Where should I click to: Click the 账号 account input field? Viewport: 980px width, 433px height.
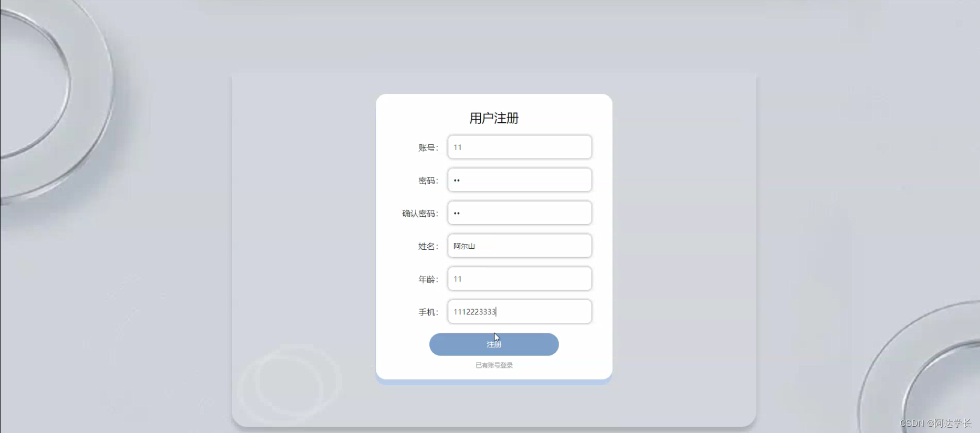click(520, 147)
